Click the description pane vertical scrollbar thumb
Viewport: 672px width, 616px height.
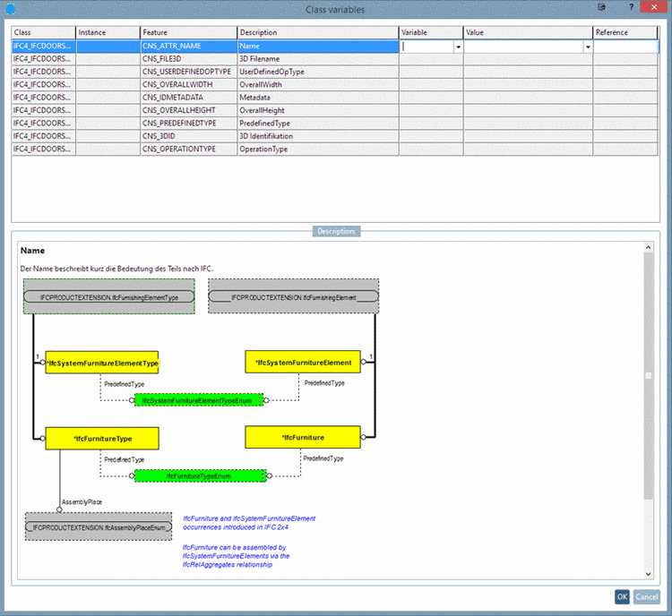point(648,376)
